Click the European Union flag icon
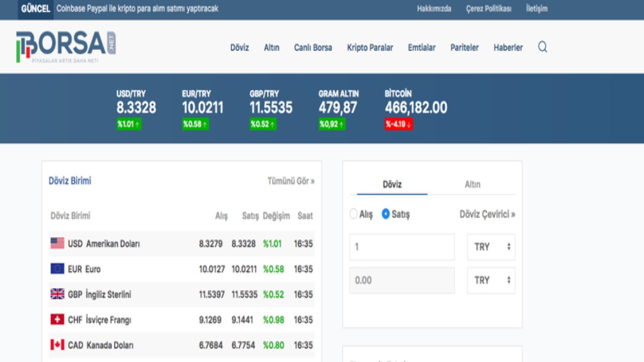Viewport: 644px width, 362px height. tap(57, 269)
